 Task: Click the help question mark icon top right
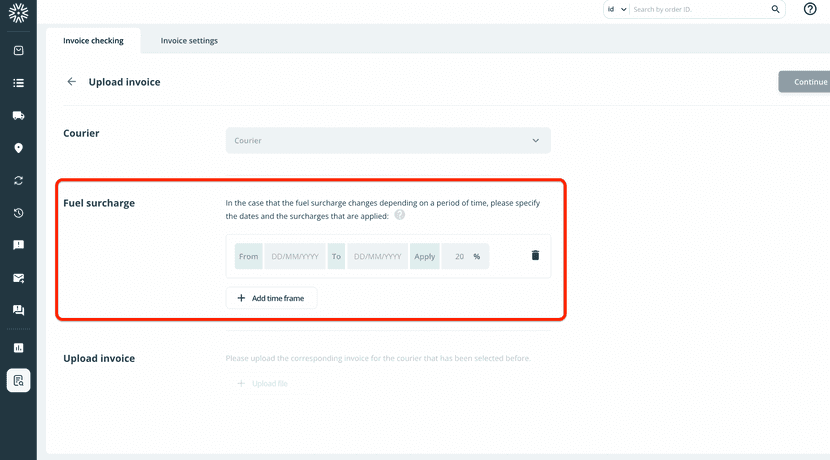[x=810, y=9]
